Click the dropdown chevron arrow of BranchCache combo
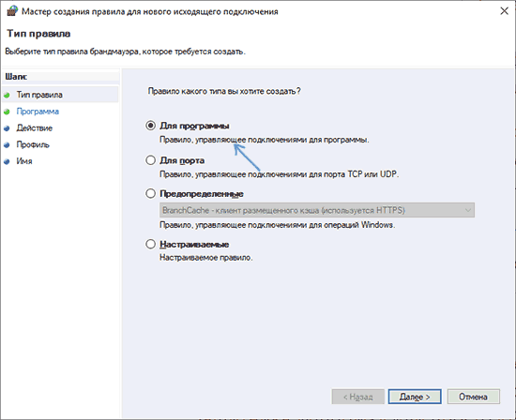 pos(467,210)
